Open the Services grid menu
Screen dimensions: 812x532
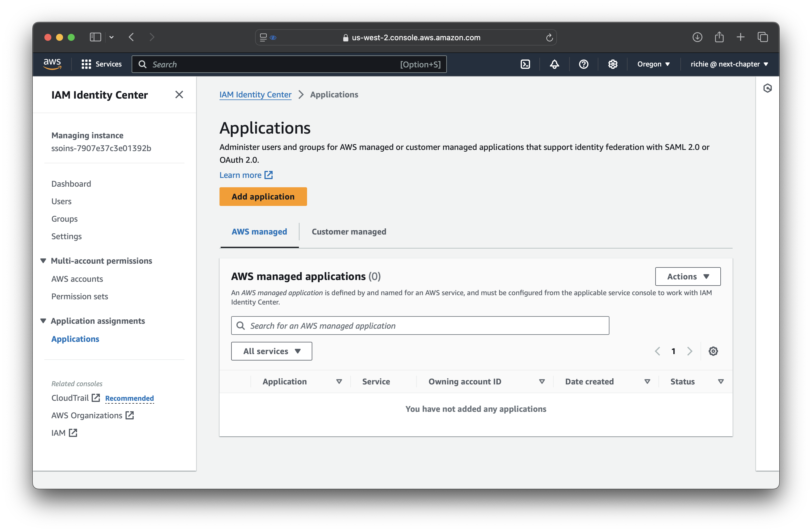(x=101, y=64)
